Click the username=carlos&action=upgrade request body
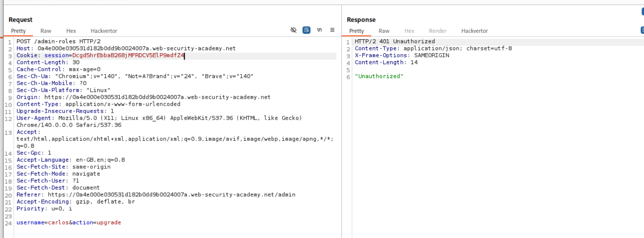 click(69, 223)
